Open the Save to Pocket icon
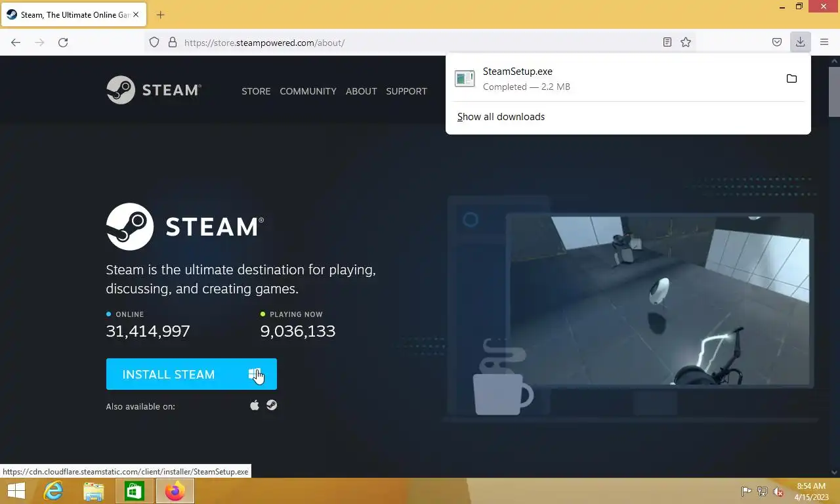 tap(777, 43)
